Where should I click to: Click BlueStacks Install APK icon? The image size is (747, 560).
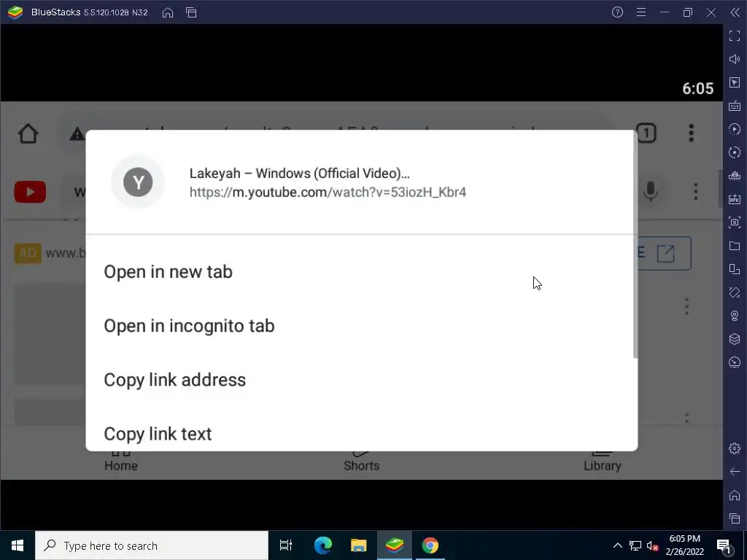[735, 199]
